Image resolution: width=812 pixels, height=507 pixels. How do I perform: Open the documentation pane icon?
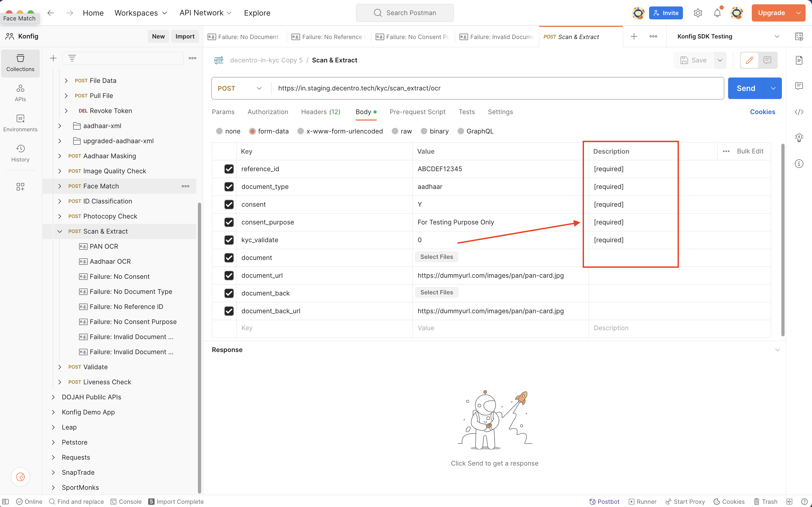799,60
